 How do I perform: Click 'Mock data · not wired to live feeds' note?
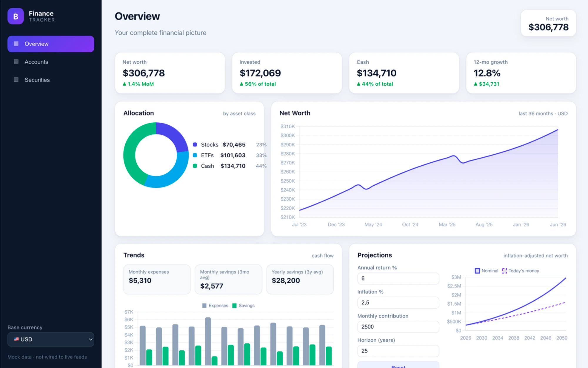tap(47, 357)
